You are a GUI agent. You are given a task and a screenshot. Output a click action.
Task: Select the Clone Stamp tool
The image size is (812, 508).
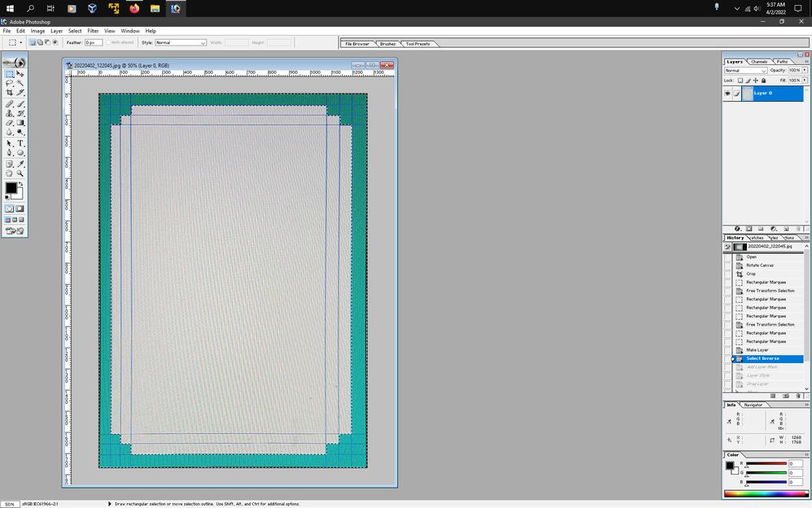pyautogui.click(x=9, y=113)
